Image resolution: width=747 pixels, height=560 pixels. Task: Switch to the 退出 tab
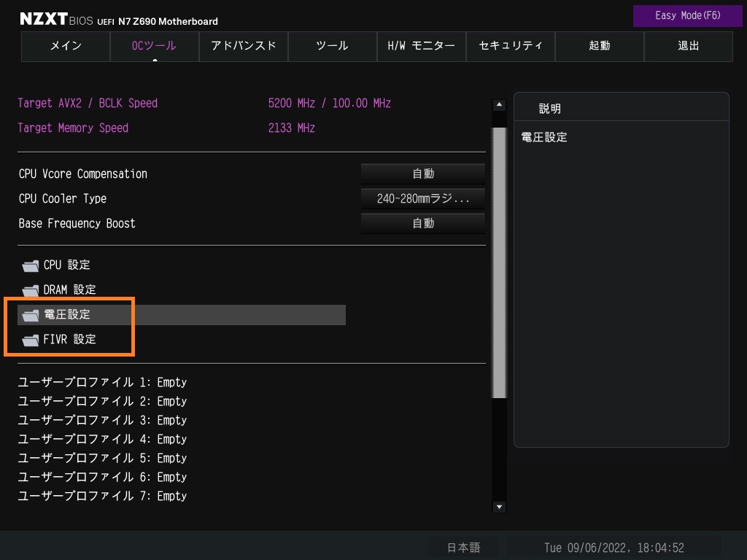(689, 46)
